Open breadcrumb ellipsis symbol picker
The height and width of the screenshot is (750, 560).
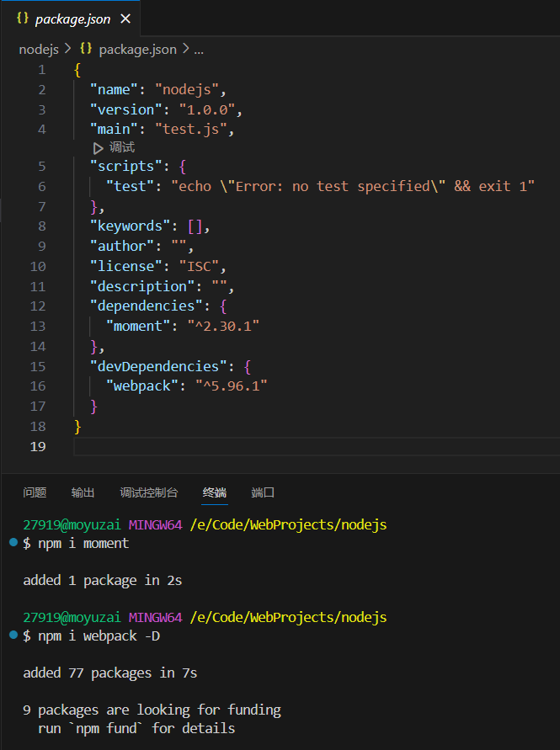pos(199,50)
